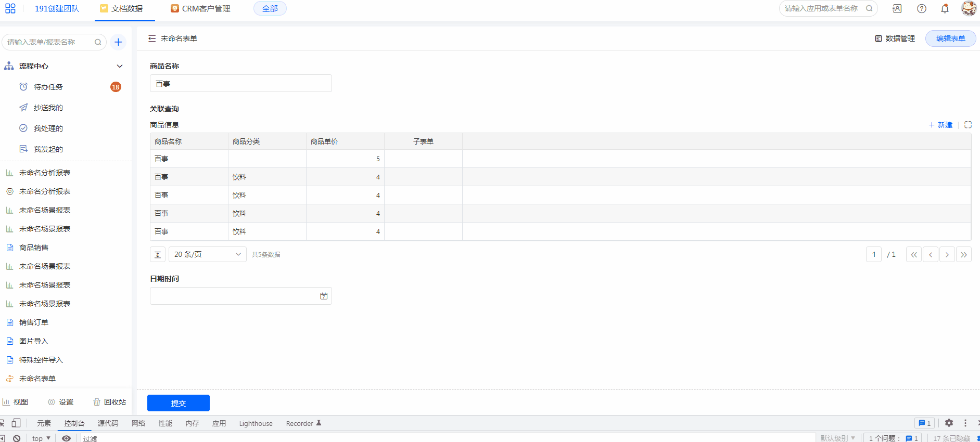Open the contacts directory icon

pos(897,9)
